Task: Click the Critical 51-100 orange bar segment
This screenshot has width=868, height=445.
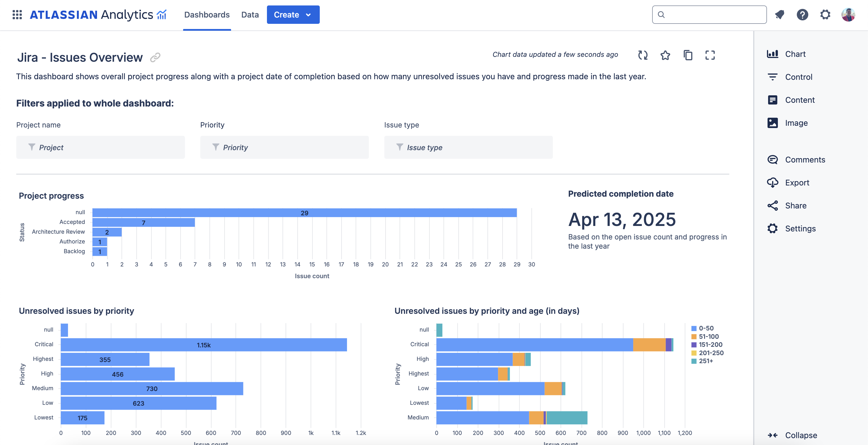Action: click(649, 345)
